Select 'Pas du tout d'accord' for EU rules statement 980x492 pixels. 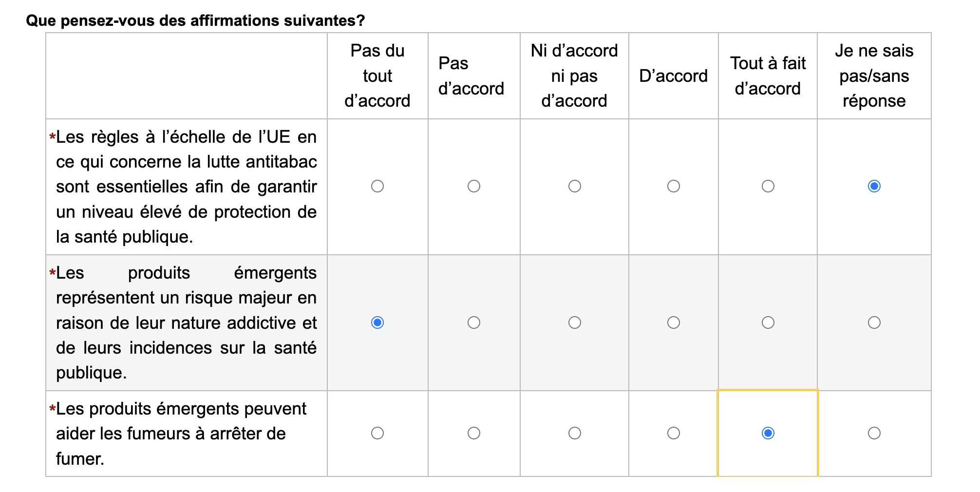[x=377, y=186]
